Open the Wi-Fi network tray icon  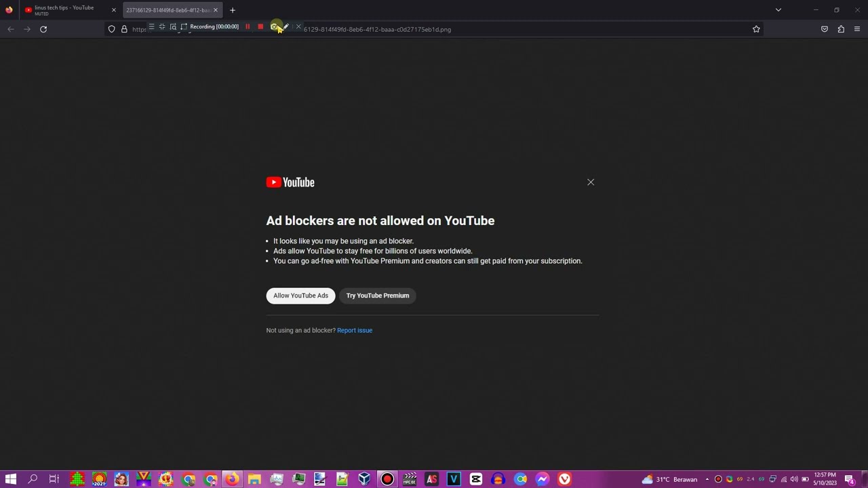pos(783,479)
